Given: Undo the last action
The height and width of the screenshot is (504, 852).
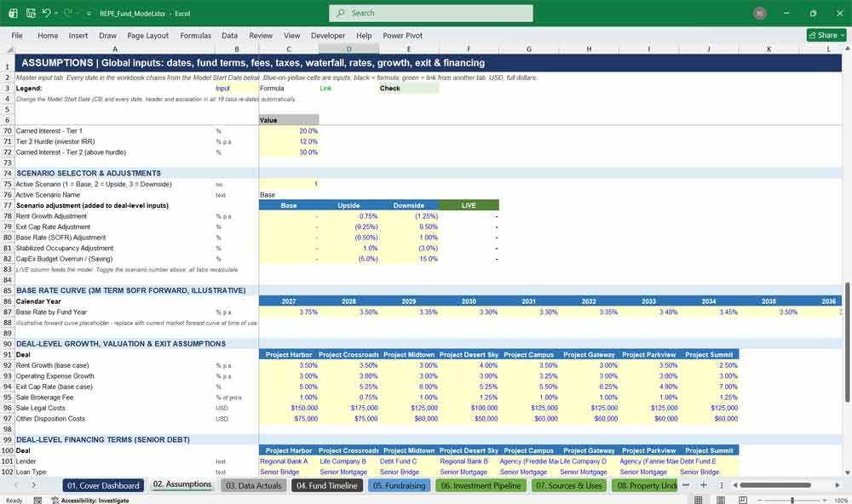Looking at the screenshot, I should (x=47, y=13).
